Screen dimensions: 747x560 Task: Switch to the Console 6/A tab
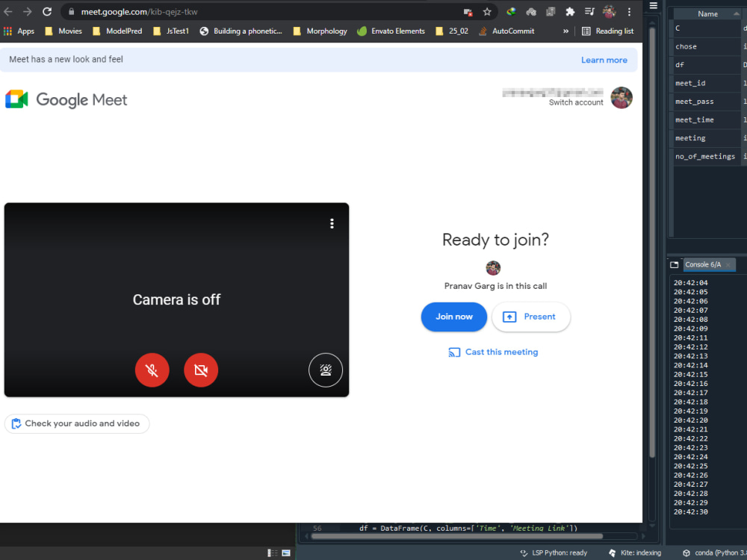(x=703, y=264)
